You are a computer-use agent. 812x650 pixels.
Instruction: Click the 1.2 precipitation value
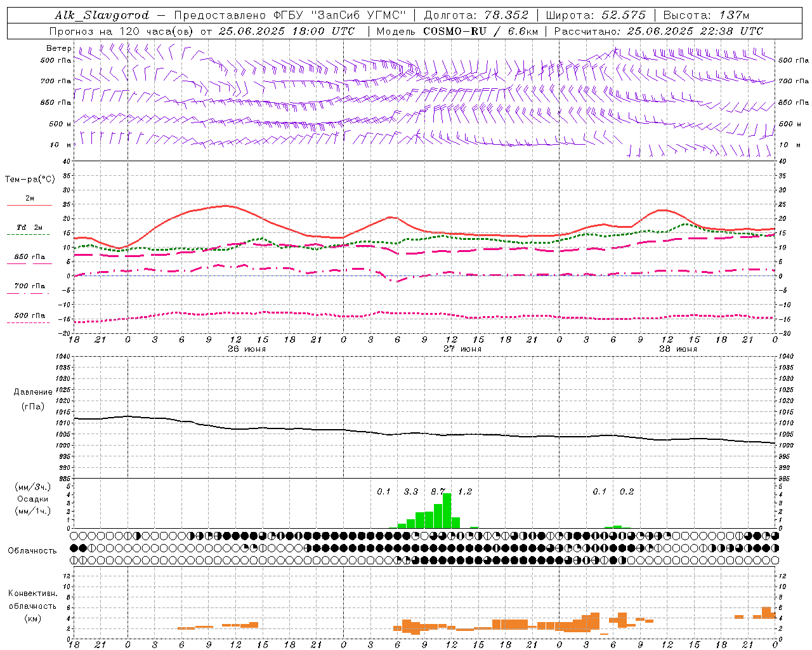pos(465,491)
